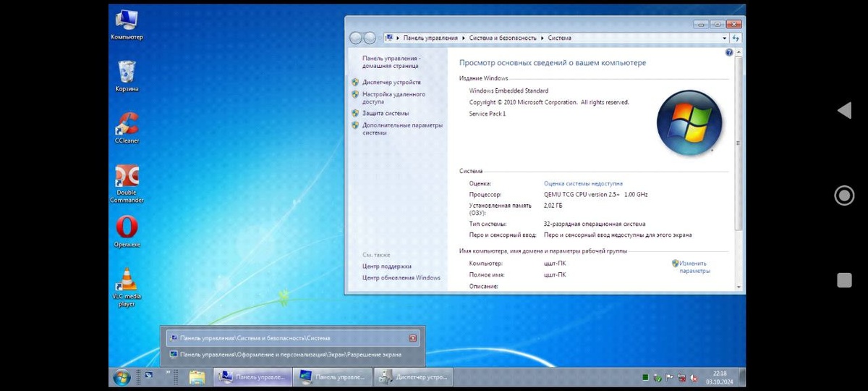868x391 pixels.
Task: Click Оценка системы недоступна link
Action: click(x=583, y=184)
